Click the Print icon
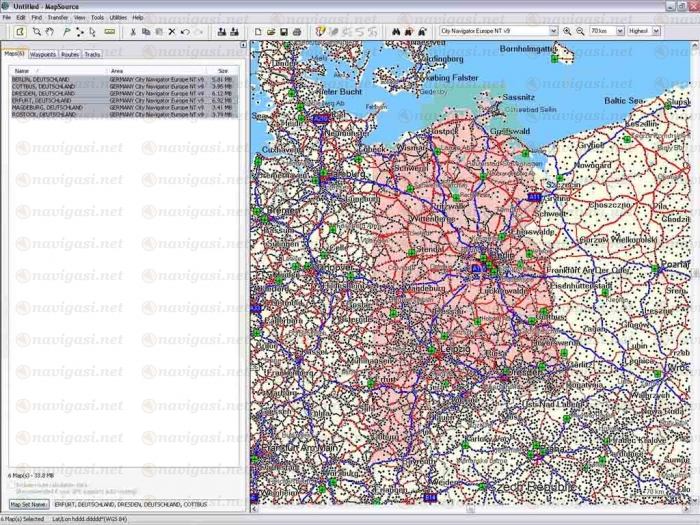 point(297,32)
